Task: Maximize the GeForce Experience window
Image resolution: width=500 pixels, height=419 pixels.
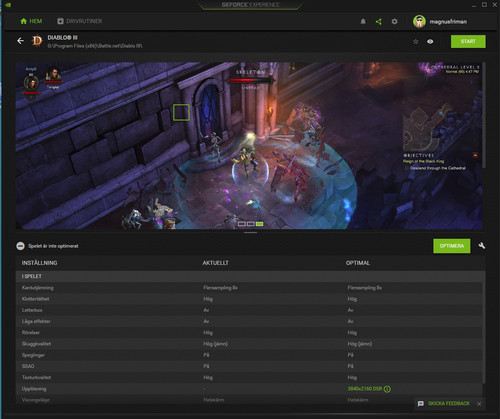Action: coord(484,5)
